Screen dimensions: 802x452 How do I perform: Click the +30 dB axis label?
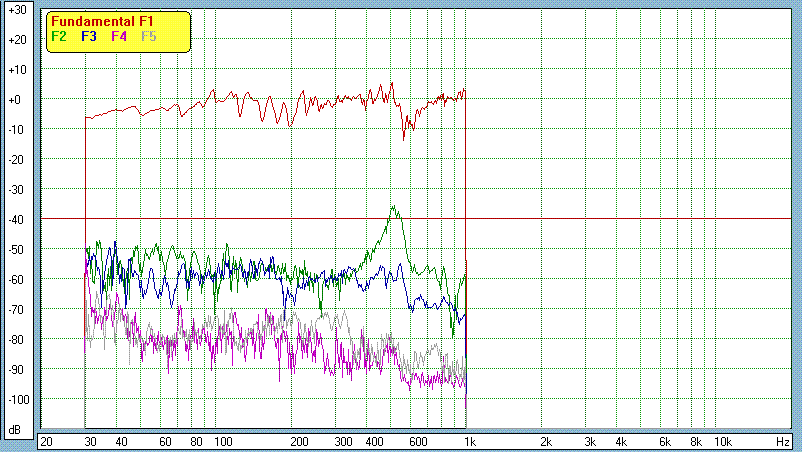(16, 10)
